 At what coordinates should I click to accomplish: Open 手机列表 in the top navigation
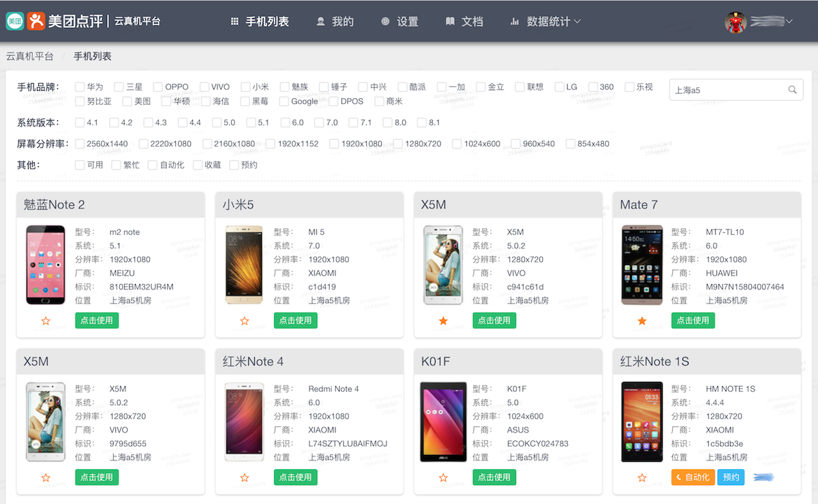(260, 22)
